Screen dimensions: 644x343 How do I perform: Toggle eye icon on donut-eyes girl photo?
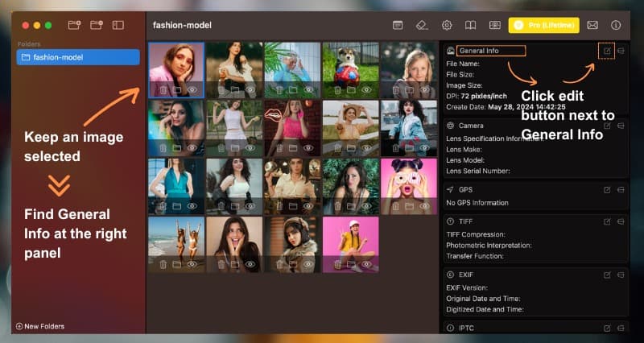pos(425,206)
